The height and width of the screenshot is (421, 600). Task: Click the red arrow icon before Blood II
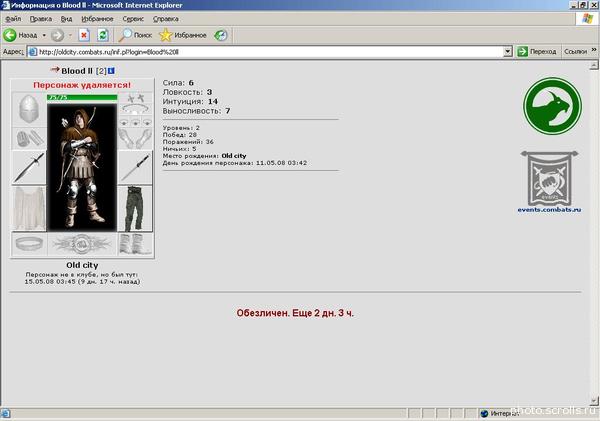pos(55,69)
